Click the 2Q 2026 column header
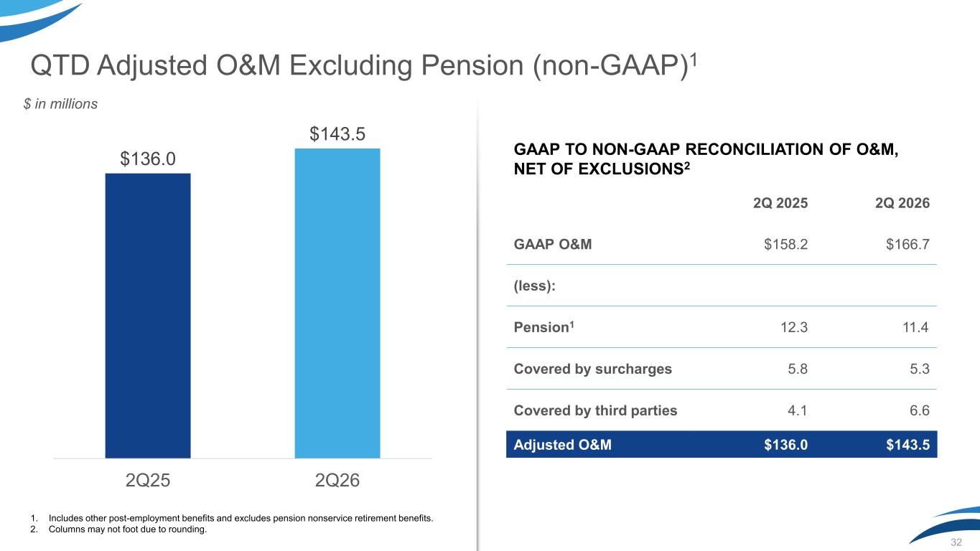 (x=902, y=203)
